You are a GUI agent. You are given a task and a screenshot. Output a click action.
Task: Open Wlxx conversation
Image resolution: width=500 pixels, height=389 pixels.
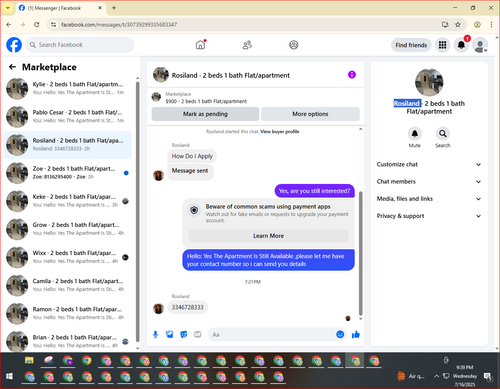[x=67, y=257]
